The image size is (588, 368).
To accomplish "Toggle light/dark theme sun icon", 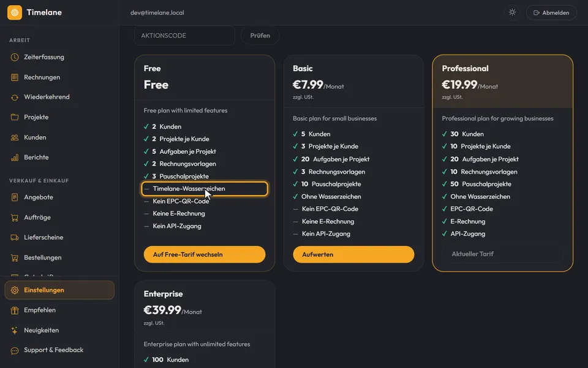I will point(512,12).
